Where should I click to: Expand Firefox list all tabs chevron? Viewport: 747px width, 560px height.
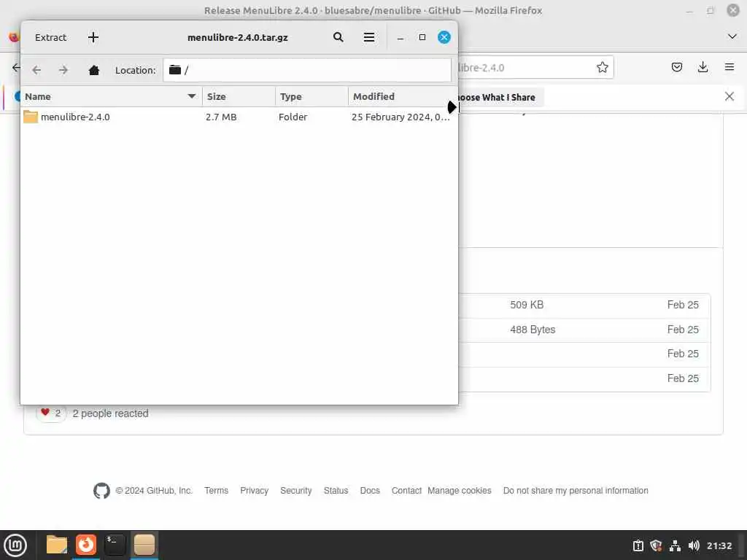pyautogui.click(x=732, y=36)
